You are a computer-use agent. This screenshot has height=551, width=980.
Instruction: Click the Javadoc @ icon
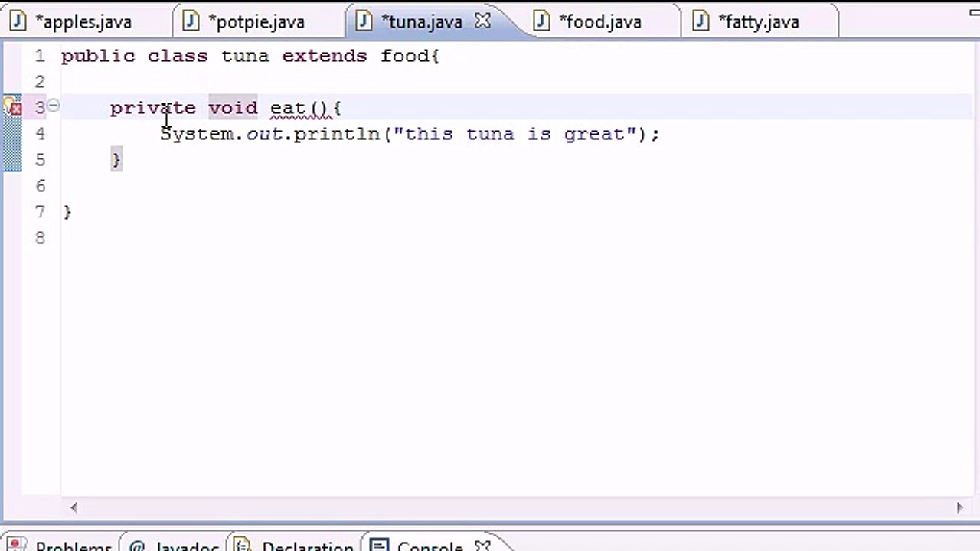point(137,546)
